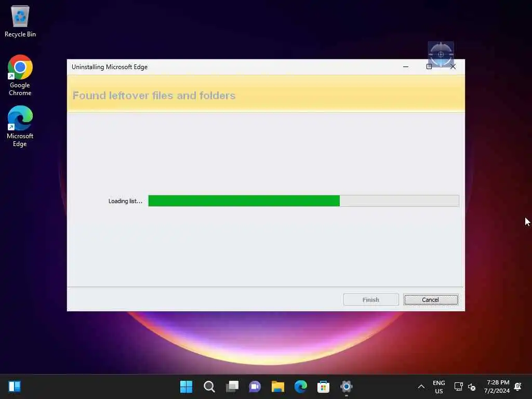Viewport: 532px width, 399px height.
Task: Open the clock showing 7:28 PM
Action: coord(497,387)
